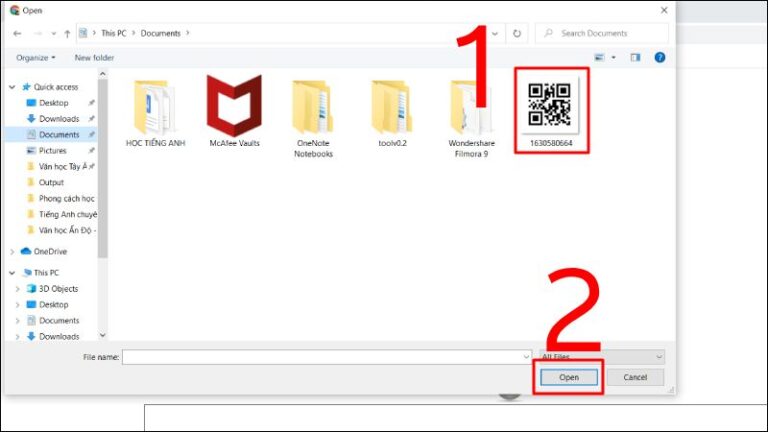
Task: Change the view layout icon
Action: (x=599, y=58)
